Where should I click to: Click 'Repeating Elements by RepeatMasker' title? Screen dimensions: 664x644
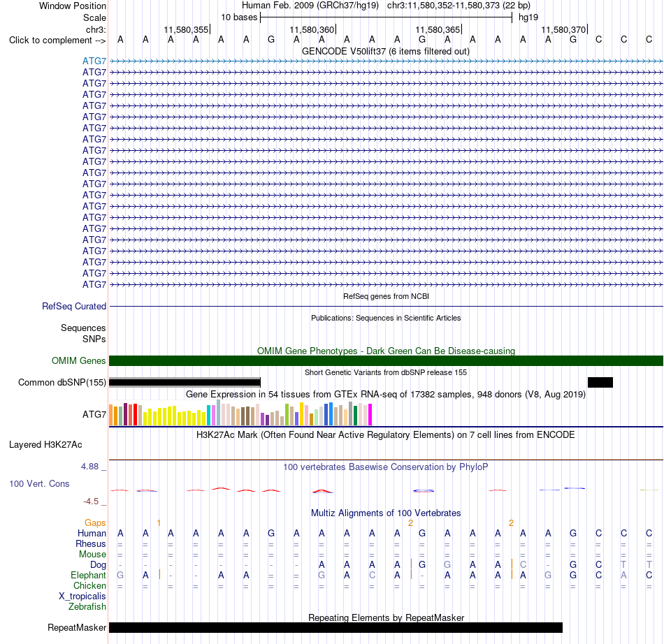386,617
